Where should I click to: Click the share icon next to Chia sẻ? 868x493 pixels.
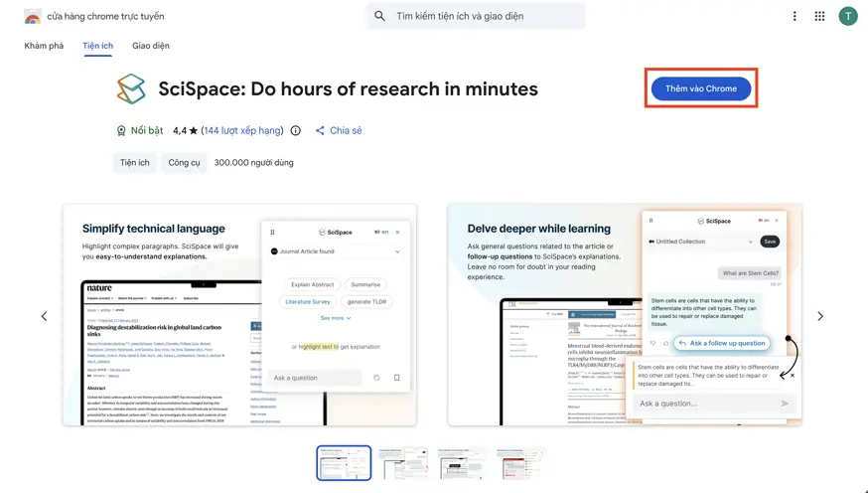click(x=320, y=131)
